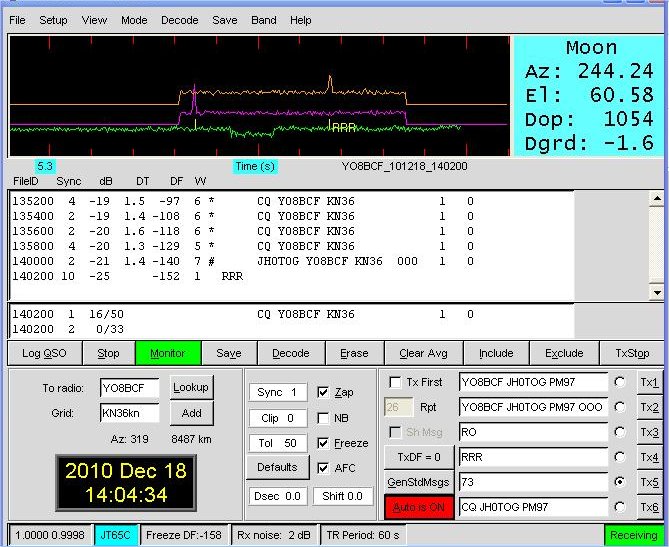Enable the NB checkbox
Image resolution: width=669 pixels, height=547 pixels.
[x=323, y=418]
